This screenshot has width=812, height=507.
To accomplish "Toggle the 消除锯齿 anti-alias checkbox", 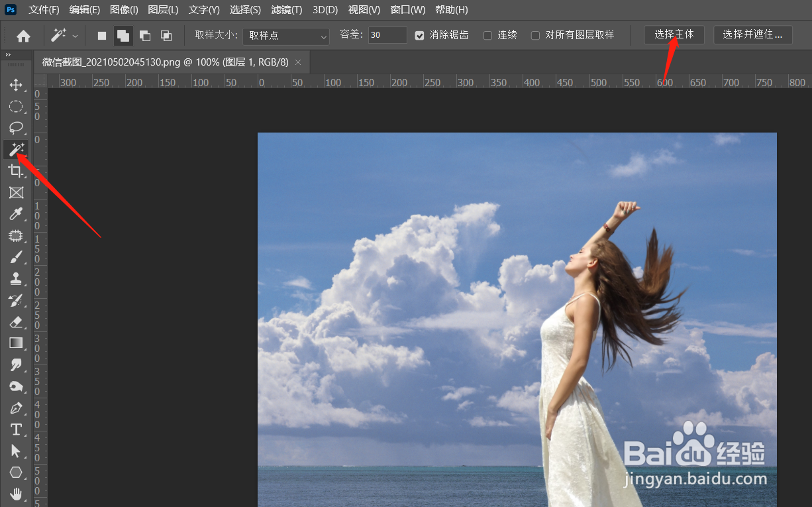I will click(x=419, y=35).
